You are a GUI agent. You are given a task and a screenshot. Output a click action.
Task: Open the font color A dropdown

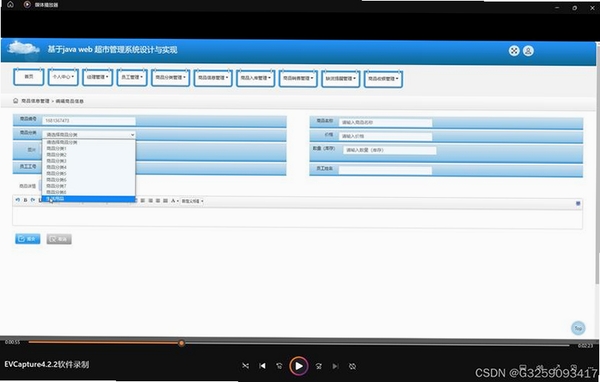point(174,201)
